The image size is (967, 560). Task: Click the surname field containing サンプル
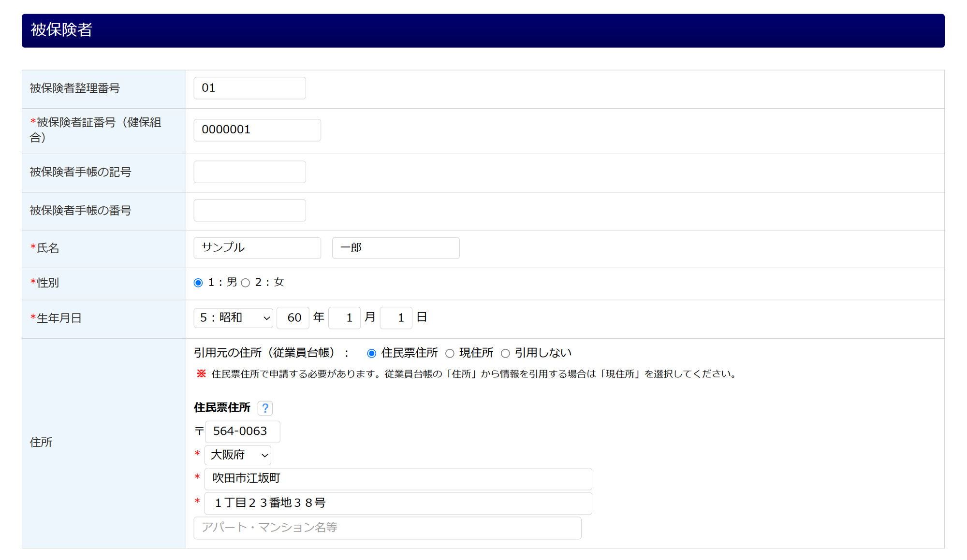[257, 248]
